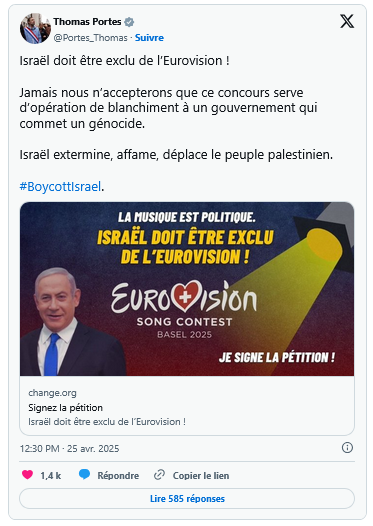Viewport: 373px width, 526px height.
Task: Open Thomas Portes profile avatar
Action: (x=35, y=29)
